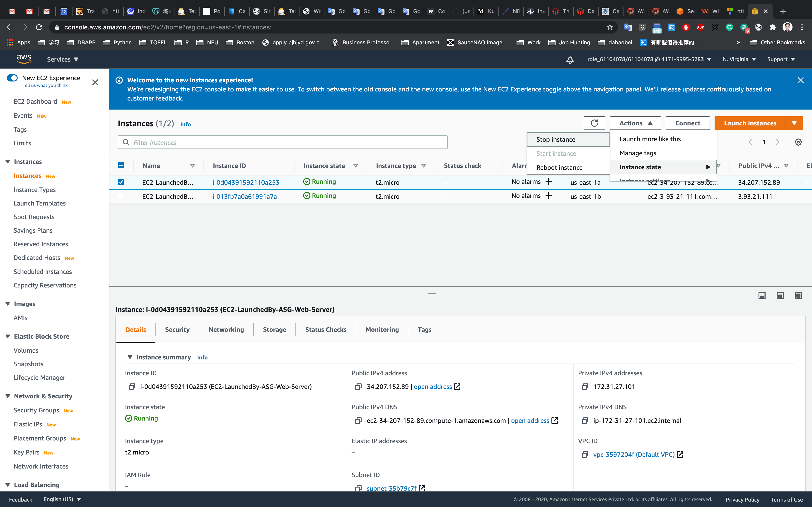The width and height of the screenshot is (812, 507).
Task: Uncheck the selected first instance checkbox
Action: [121, 182]
